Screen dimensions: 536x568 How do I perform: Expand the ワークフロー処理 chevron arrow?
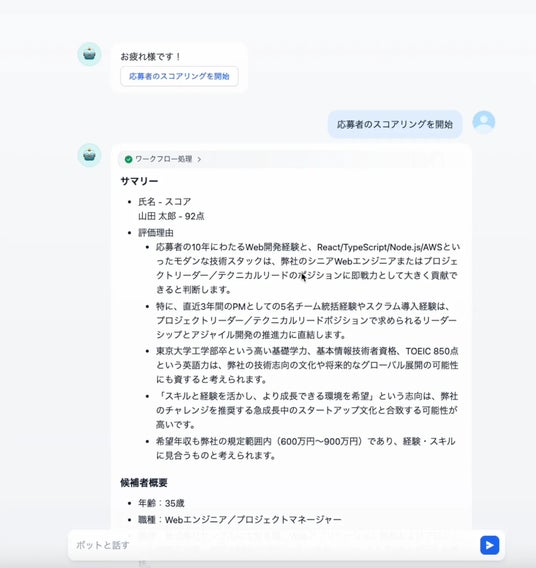click(199, 159)
